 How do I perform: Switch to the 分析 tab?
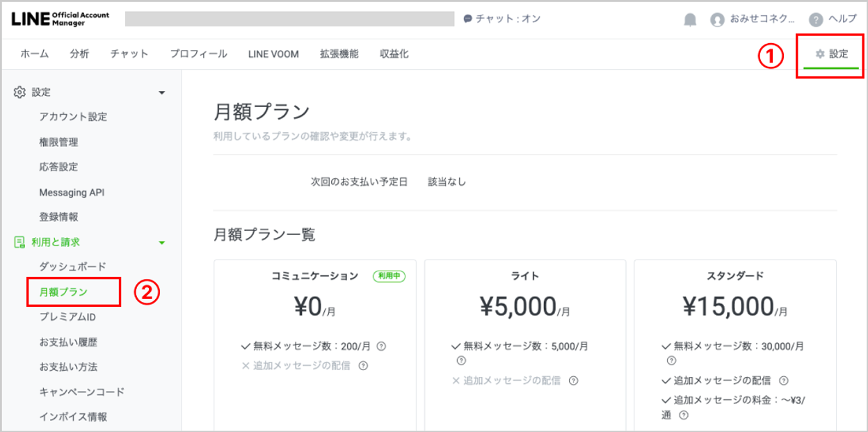79,54
